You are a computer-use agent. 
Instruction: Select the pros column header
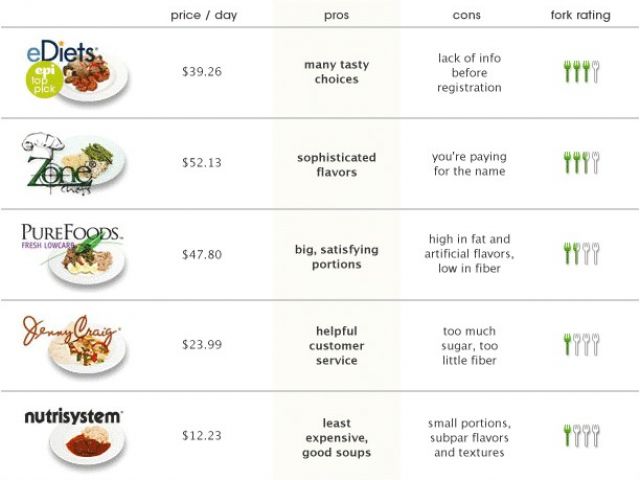coord(337,16)
